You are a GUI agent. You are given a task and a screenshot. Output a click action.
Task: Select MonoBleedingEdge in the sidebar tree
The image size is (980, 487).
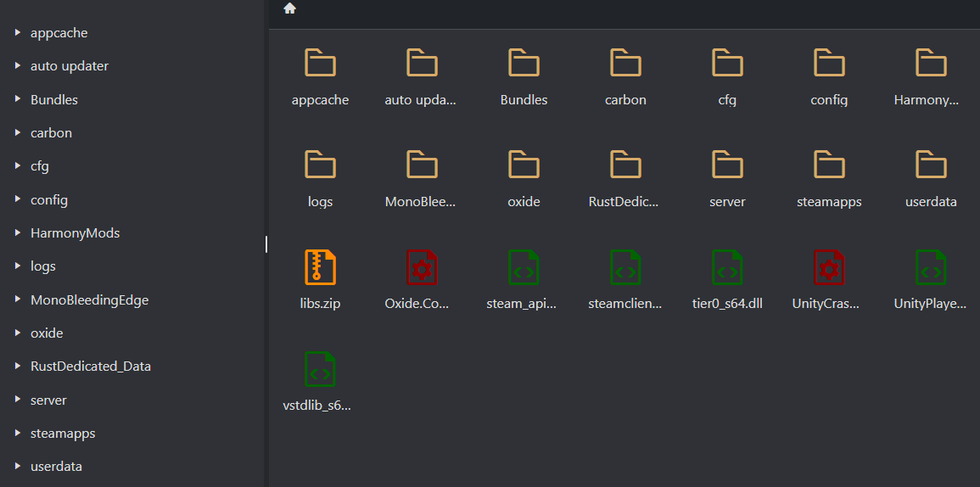tap(89, 299)
